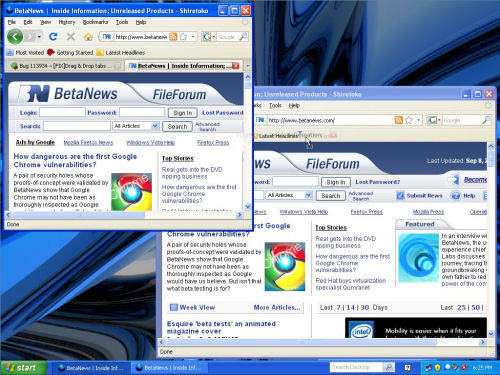Click Search Desktop field in taskbar

pos(356,367)
